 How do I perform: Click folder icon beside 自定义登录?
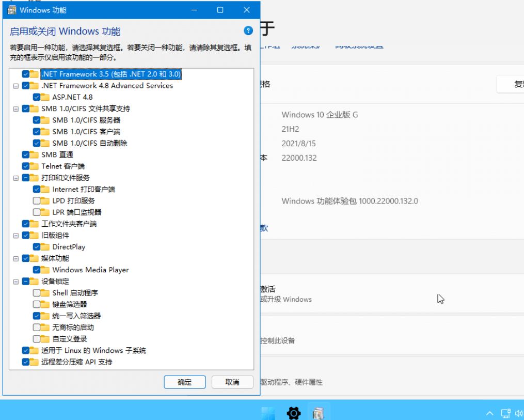(45, 339)
